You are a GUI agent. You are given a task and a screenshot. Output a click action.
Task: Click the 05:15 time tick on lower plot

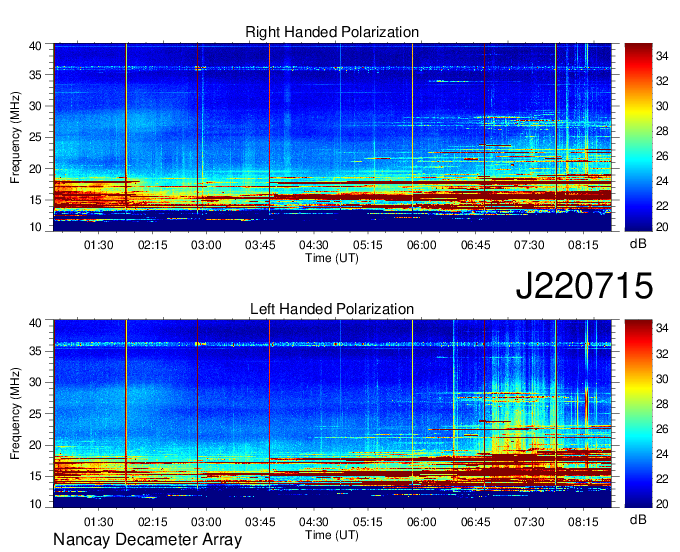(368, 522)
